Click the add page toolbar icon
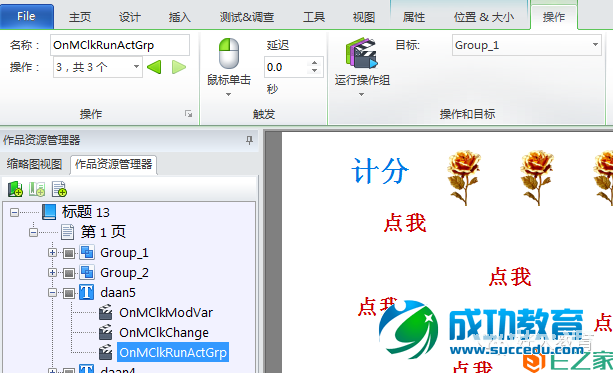The image size is (613, 373). click(59, 189)
